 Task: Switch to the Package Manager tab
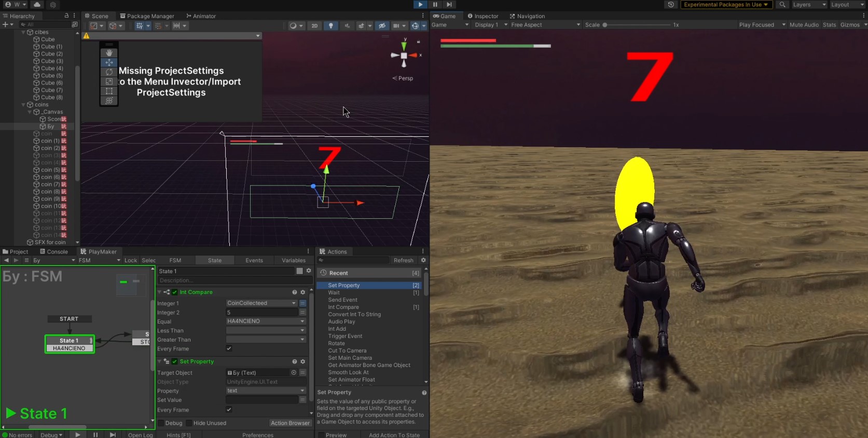[147, 16]
